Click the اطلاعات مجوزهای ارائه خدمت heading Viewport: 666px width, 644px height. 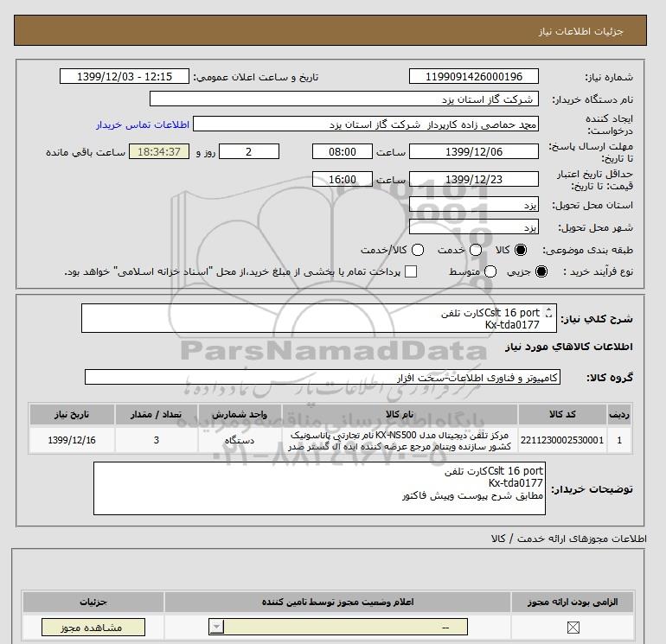pos(569,539)
